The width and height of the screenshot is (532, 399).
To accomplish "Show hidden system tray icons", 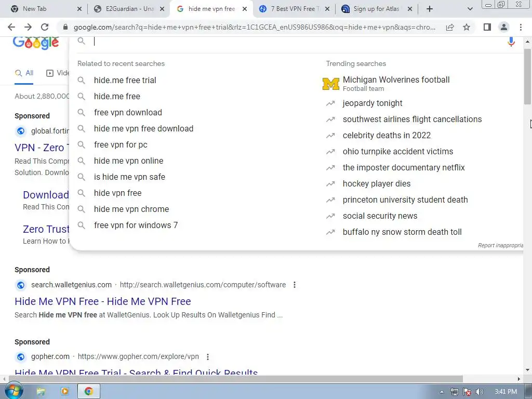I will point(442,392).
